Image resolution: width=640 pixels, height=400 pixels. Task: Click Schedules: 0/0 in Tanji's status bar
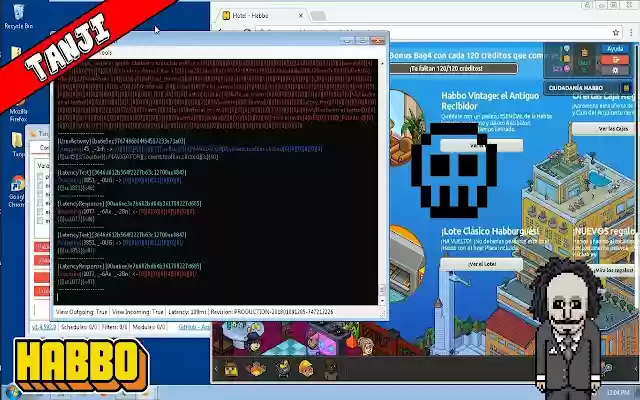click(79, 327)
